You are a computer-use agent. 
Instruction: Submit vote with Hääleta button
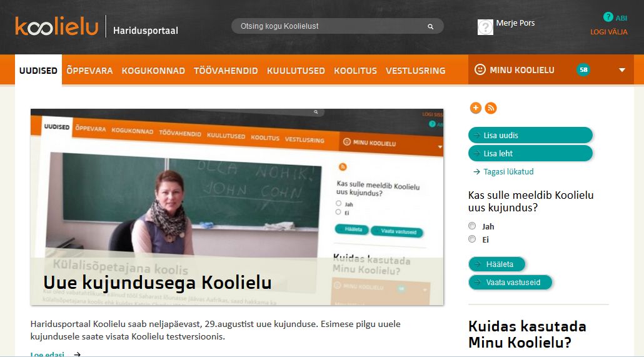497,264
